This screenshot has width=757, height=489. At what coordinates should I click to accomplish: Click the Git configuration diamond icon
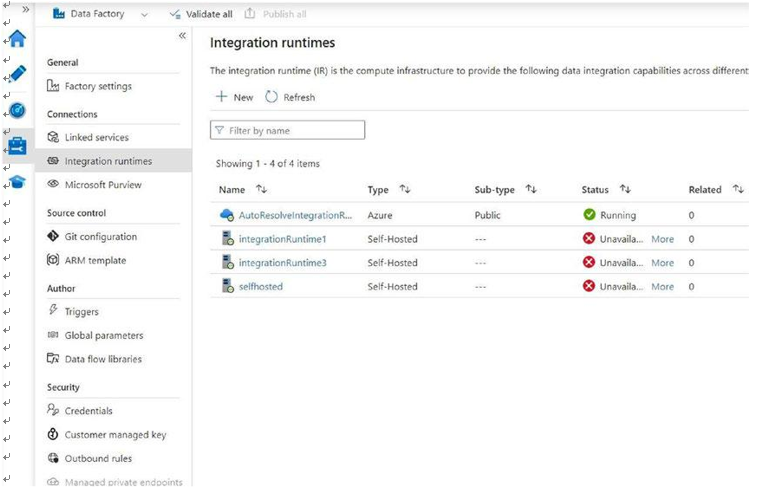[53, 236]
